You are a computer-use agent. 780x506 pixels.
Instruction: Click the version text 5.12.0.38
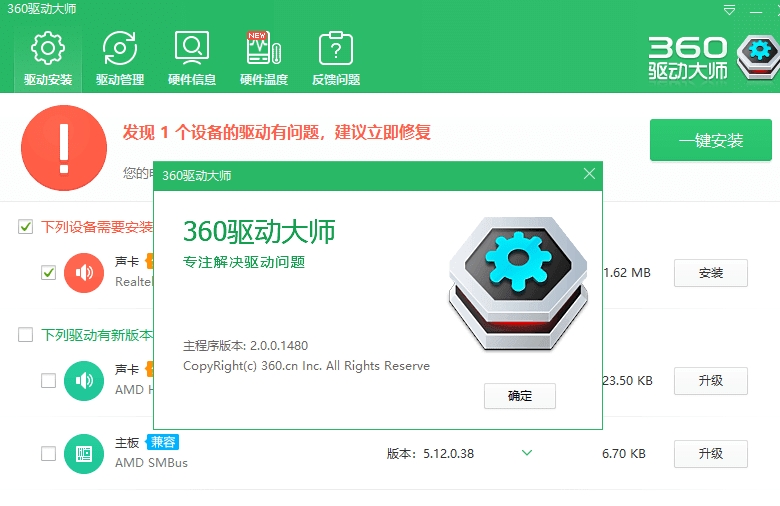tap(448, 454)
